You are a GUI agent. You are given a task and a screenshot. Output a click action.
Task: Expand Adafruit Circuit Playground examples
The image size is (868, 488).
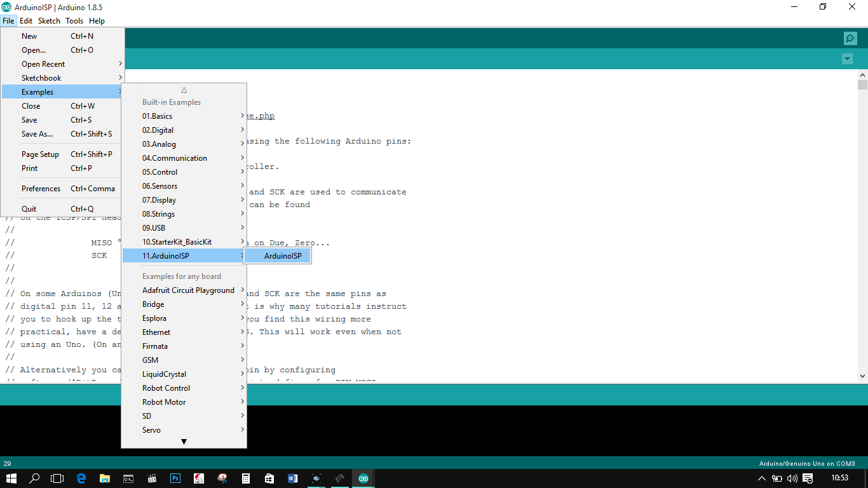coord(184,290)
